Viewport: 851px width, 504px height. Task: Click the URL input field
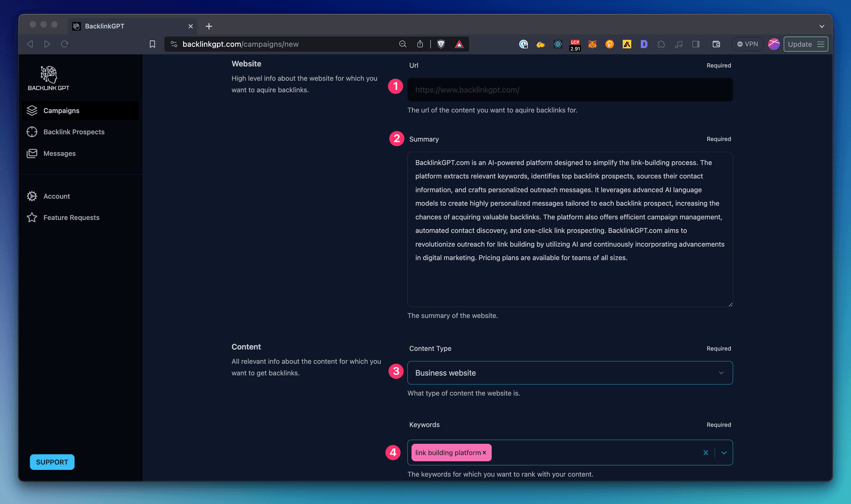(570, 90)
